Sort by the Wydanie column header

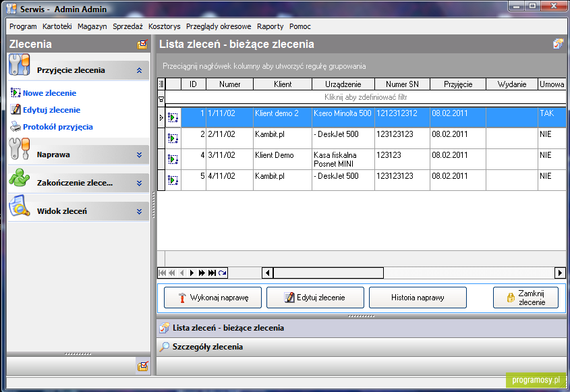tap(512, 84)
